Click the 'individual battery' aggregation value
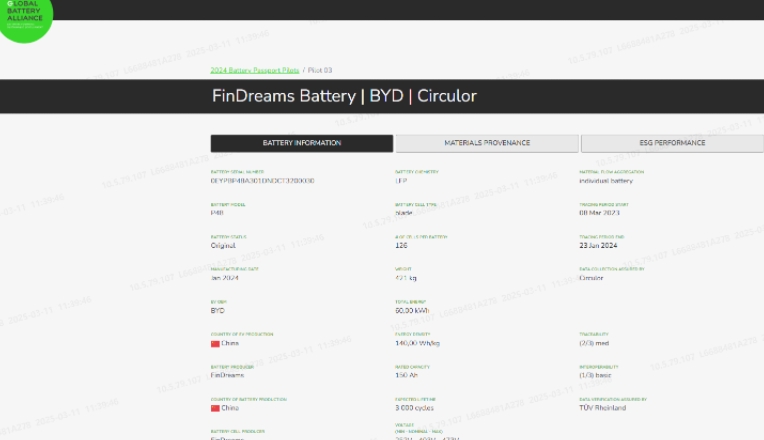 [606, 181]
